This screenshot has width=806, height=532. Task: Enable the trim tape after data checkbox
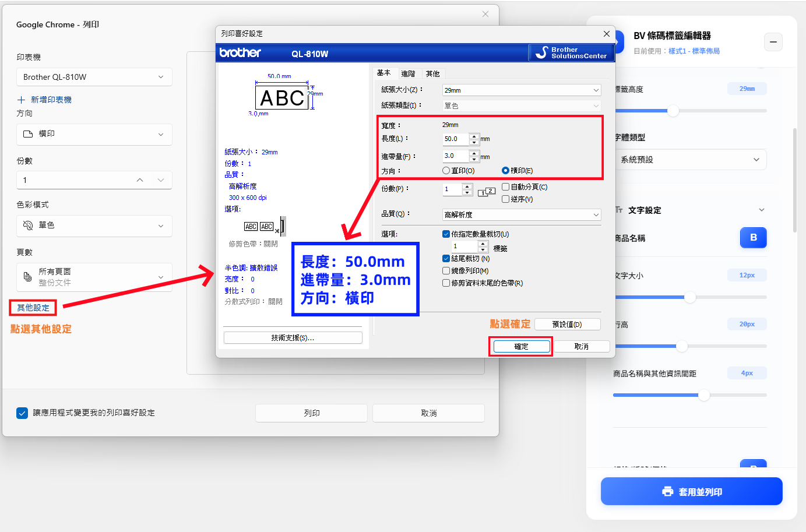coord(446,283)
